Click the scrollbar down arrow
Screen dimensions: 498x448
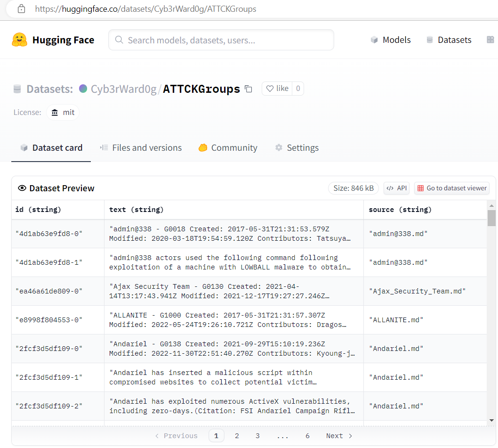point(492,420)
